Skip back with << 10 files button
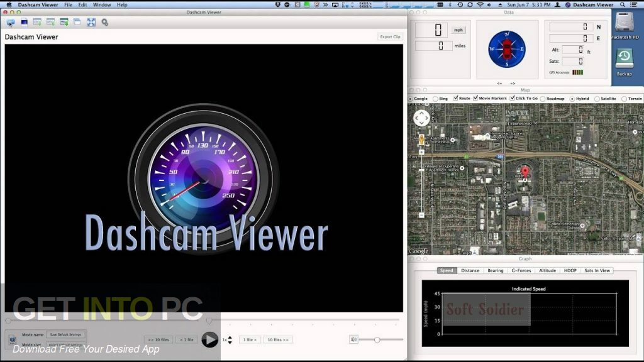 158,339
